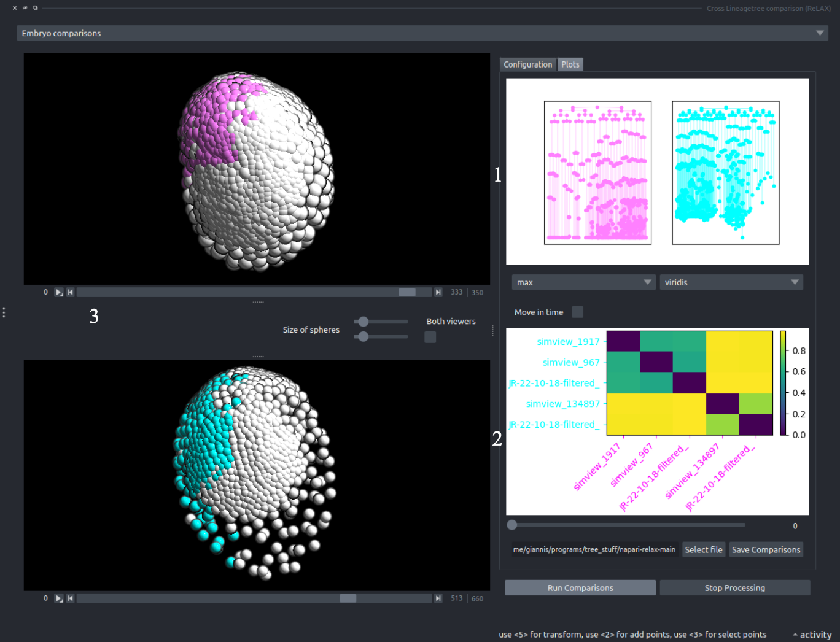Click the Run Comparisons button

point(580,588)
